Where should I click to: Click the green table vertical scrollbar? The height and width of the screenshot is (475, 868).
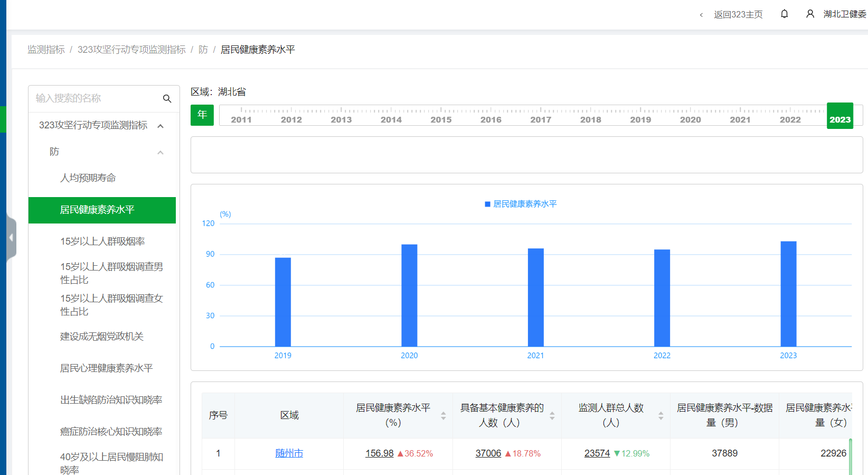[850, 457]
